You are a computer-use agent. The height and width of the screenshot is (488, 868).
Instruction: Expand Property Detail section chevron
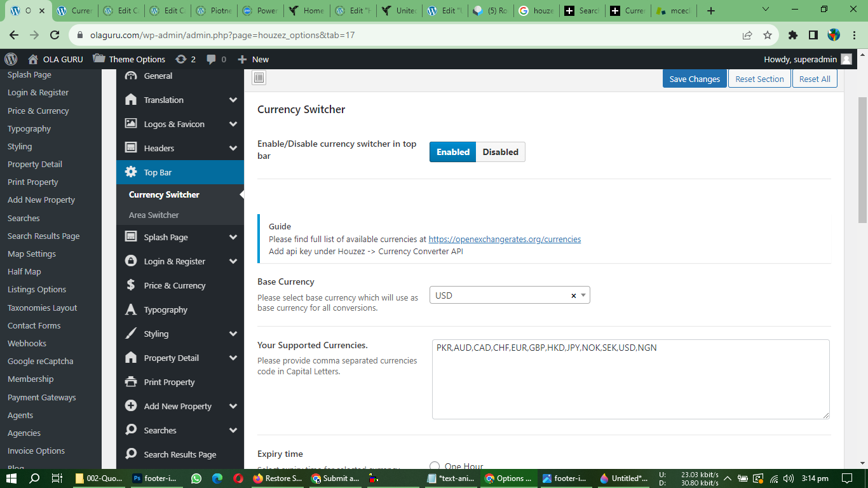coord(233,358)
